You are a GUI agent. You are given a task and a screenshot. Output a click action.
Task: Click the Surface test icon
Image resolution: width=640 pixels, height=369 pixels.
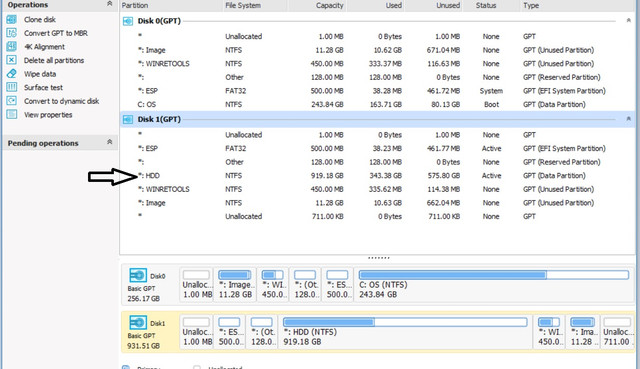click(11, 87)
